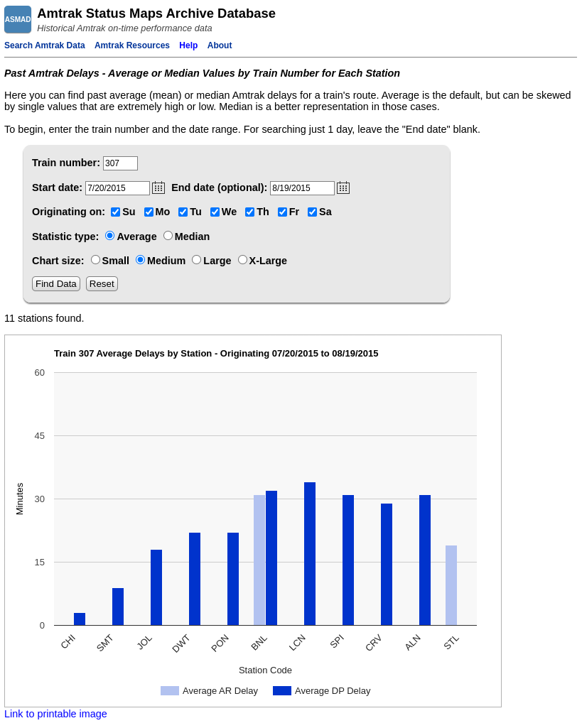Screen dimensions: 582x728
Task: Click 'Historical Amtrak on-time performance data' subtitle
Action: tap(124, 28)
